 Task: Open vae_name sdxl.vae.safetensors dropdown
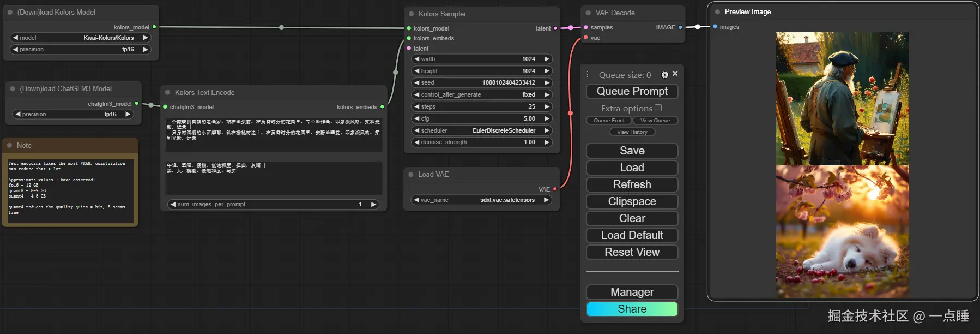point(482,200)
